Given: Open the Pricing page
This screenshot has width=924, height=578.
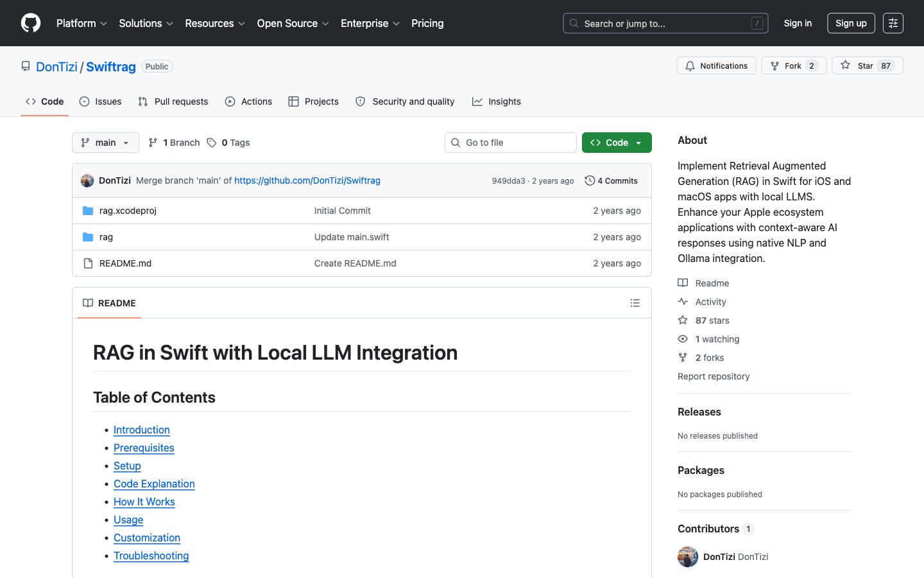Looking at the screenshot, I should (x=427, y=23).
